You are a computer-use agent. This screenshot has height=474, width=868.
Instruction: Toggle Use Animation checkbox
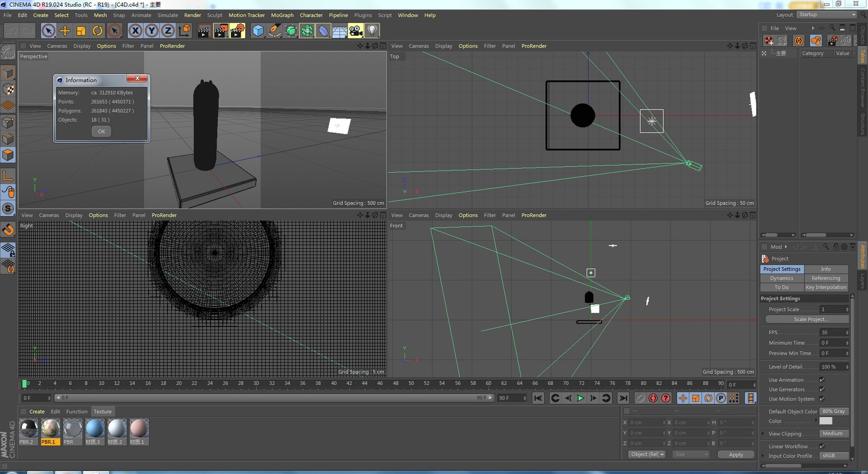[x=822, y=380]
